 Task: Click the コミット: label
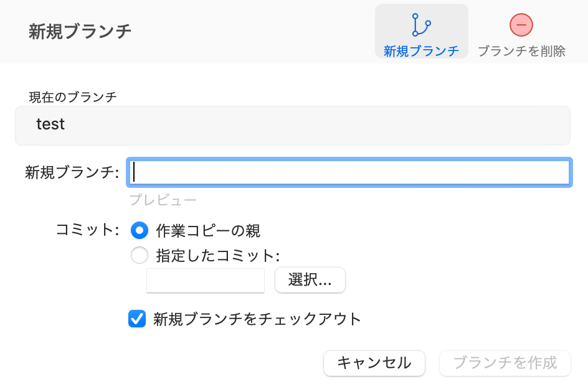tap(87, 230)
